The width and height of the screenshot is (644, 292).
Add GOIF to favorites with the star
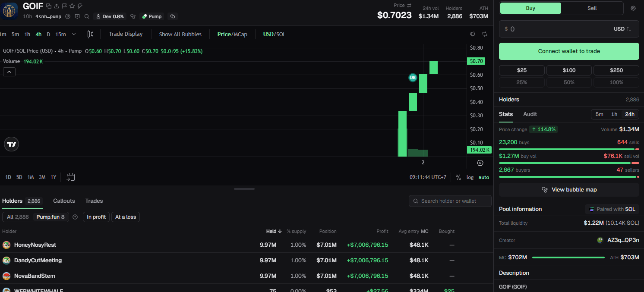pos(72,6)
